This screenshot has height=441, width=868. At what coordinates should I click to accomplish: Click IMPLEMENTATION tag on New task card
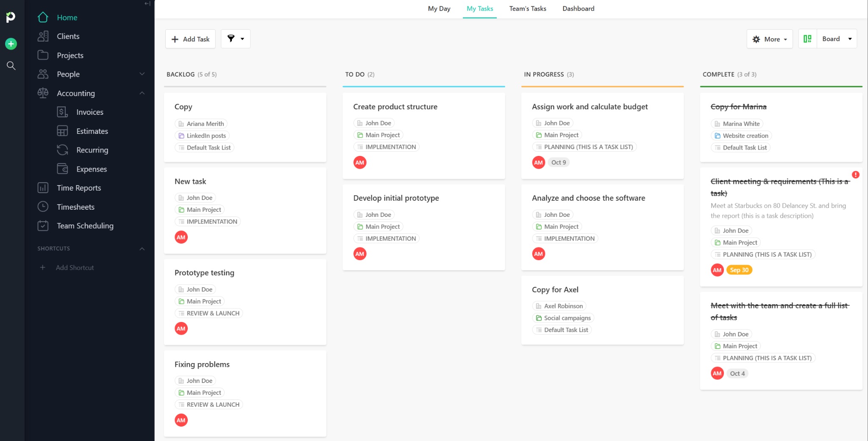(208, 222)
